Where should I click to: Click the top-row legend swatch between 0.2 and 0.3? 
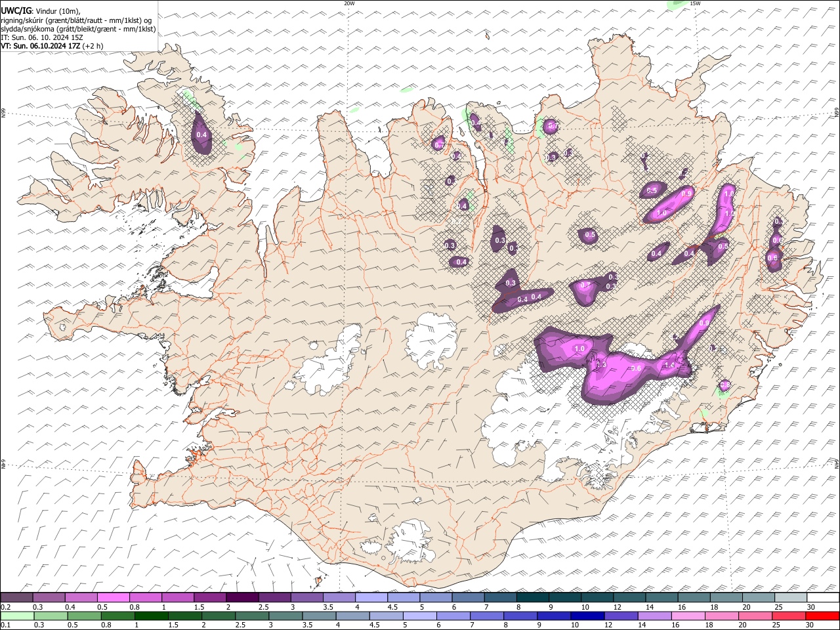coord(17,598)
